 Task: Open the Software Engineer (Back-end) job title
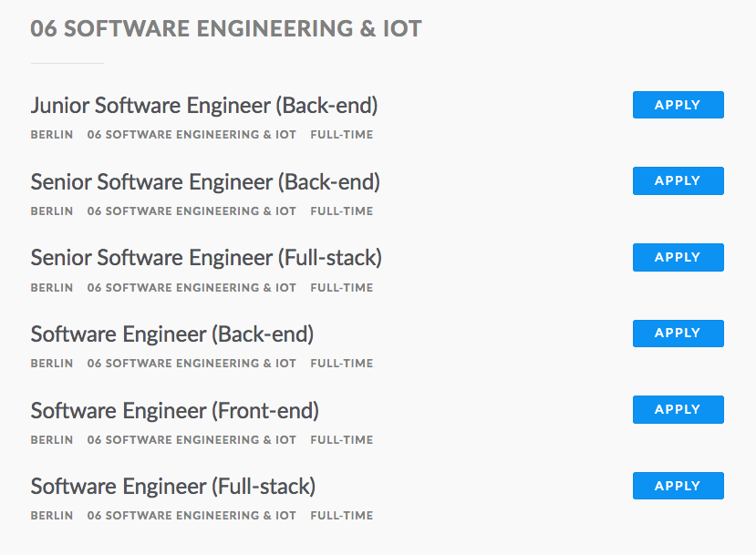(172, 334)
